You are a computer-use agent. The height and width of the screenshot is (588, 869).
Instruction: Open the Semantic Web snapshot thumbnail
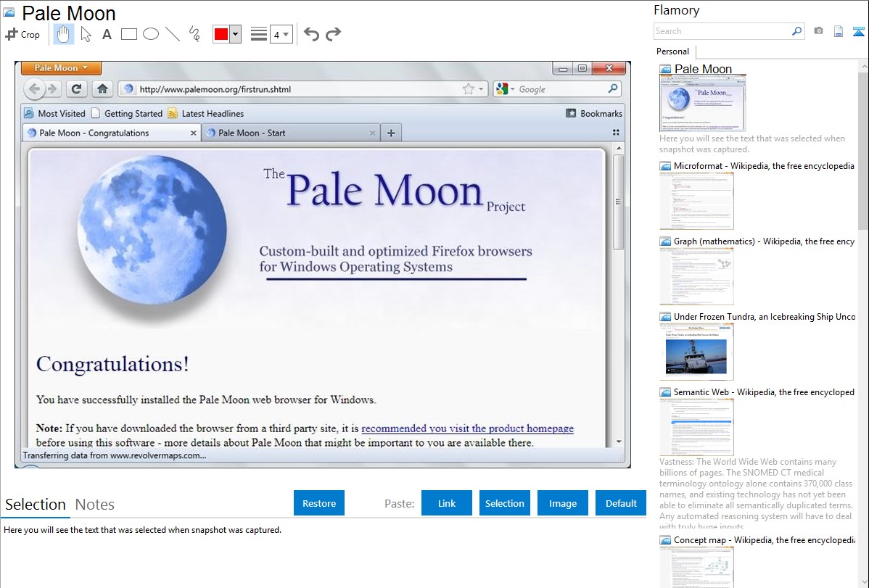coord(696,427)
